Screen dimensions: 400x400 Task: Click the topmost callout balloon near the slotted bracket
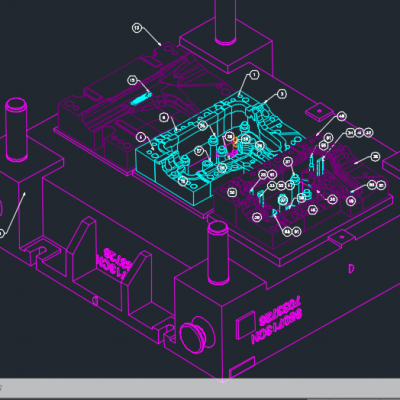coord(137,28)
